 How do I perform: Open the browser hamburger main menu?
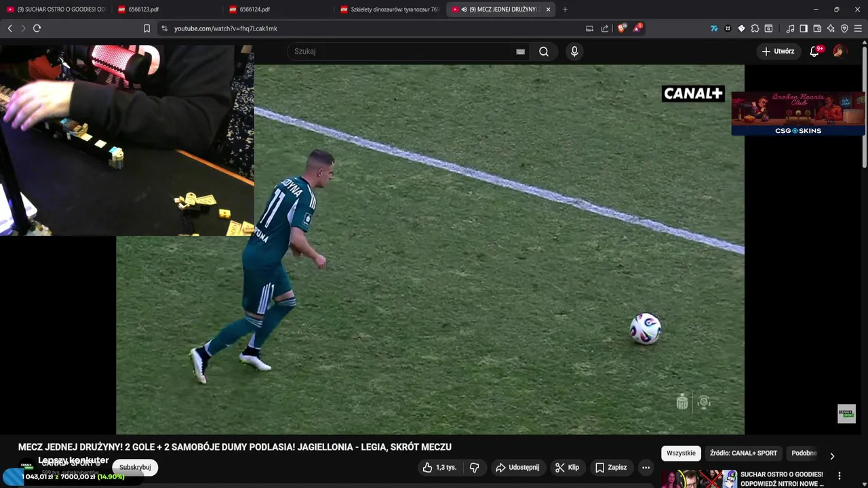coord(858,28)
